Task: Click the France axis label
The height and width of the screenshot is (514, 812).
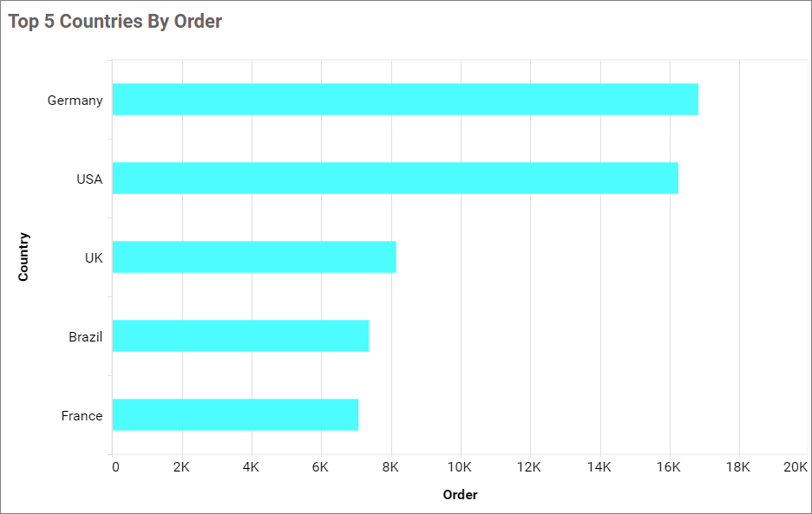Action: point(82,416)
